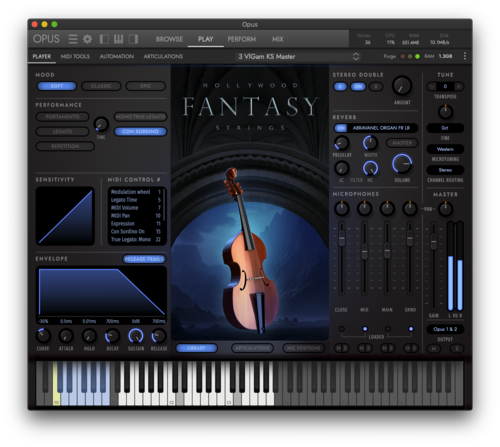Enable Portamento performance mode
Image resolution: width=500 pixels, height=447 pixels.
(x=62, y=117)
